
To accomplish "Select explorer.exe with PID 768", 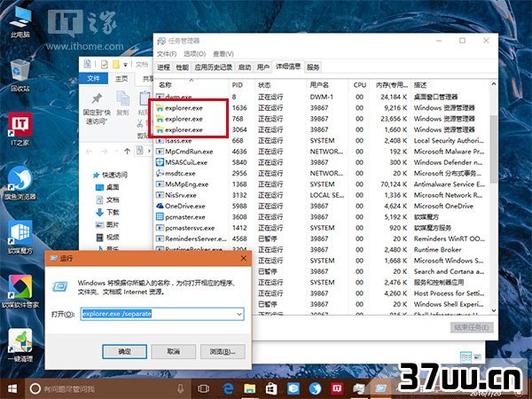I will click(322, 119).
